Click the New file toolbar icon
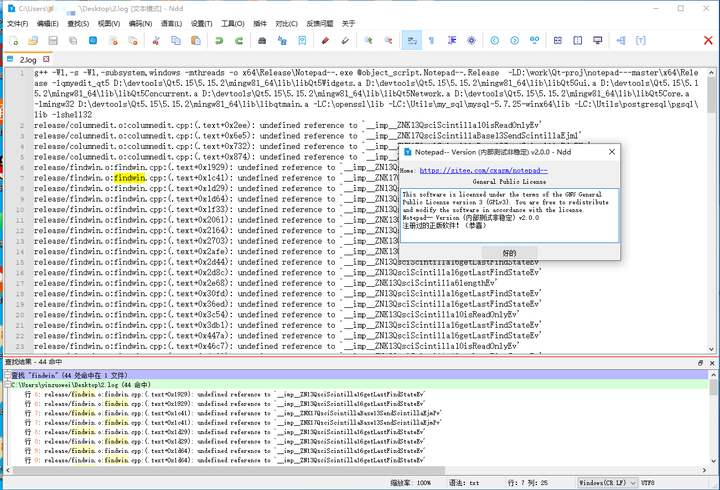The image size is (720, 490). (12, 41)
